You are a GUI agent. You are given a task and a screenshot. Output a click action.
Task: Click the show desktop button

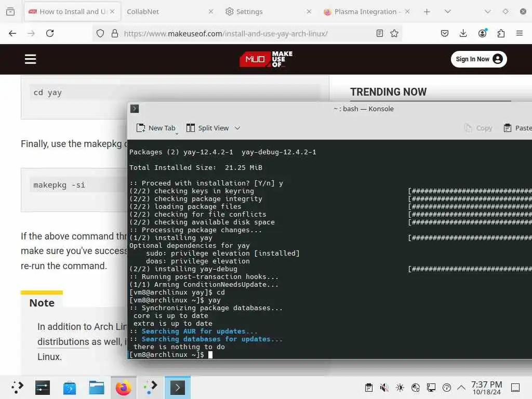[x=515, y=388]
